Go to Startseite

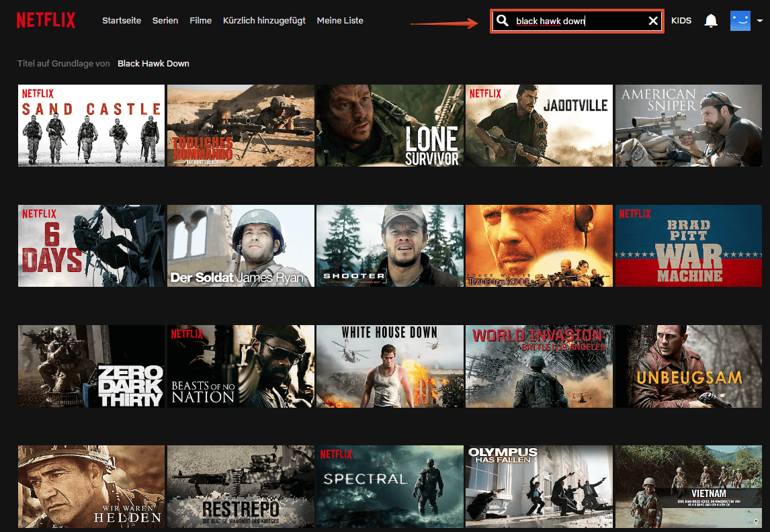[122, 21]
